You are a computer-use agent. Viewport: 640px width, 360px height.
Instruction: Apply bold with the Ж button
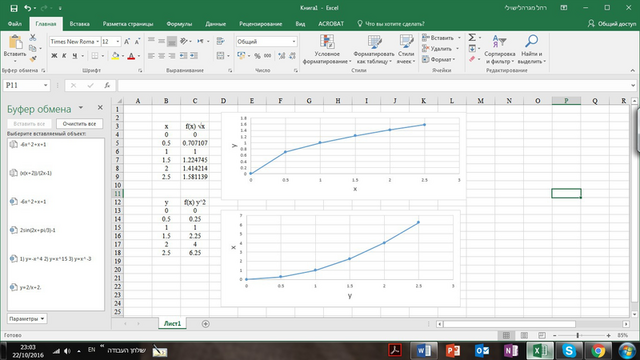click(x=54, y=56)
